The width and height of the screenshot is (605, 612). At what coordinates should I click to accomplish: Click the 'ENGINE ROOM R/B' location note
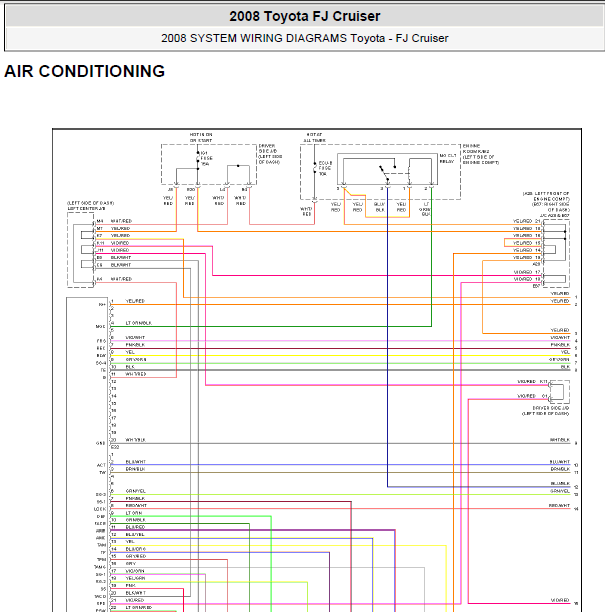point(480,154)
